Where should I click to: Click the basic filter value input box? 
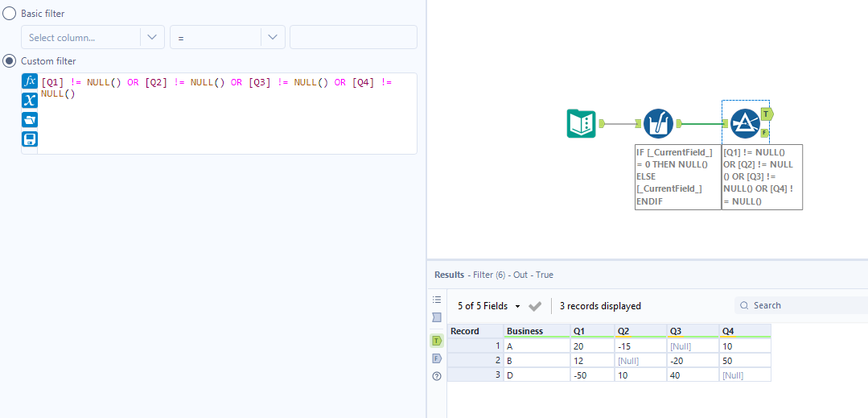tap(353, 37)
